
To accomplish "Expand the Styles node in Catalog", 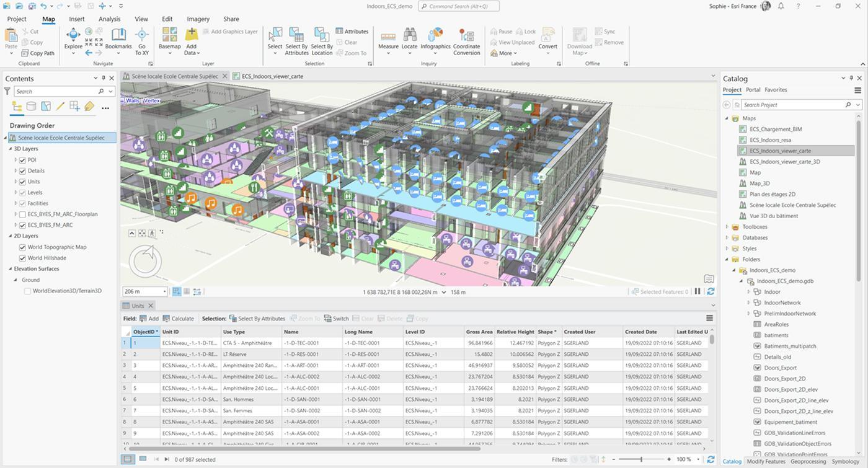I will click(x=727, y=249).
